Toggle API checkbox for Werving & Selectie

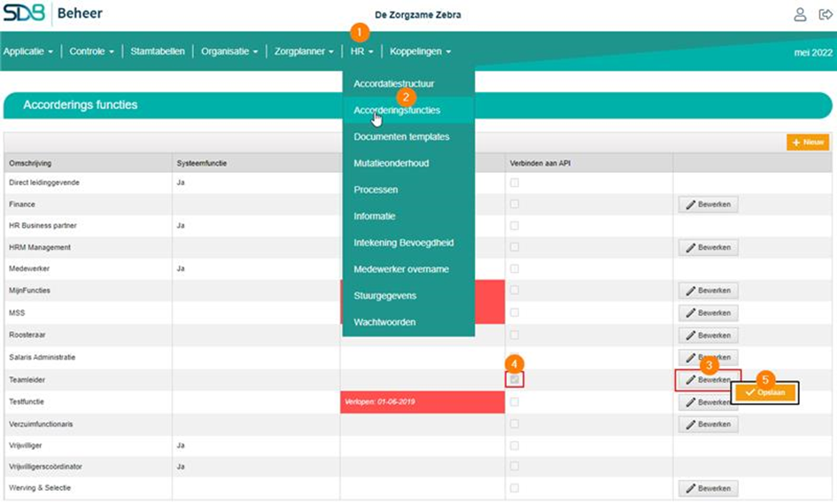click(514, 488)
